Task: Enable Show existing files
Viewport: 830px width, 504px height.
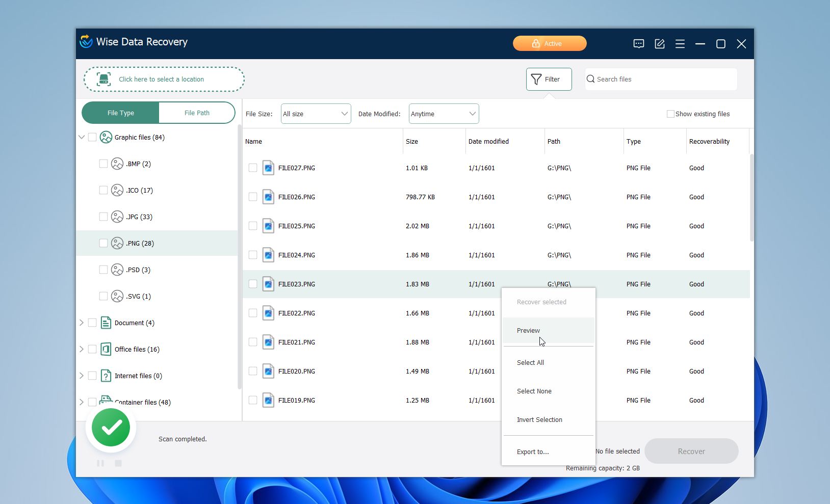Action: point(671,114)
